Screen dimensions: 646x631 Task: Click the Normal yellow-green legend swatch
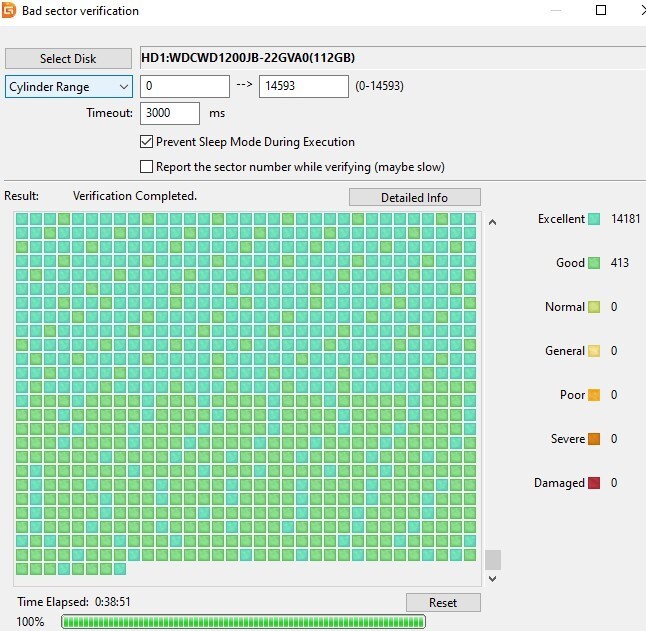[x=594, y=307]
